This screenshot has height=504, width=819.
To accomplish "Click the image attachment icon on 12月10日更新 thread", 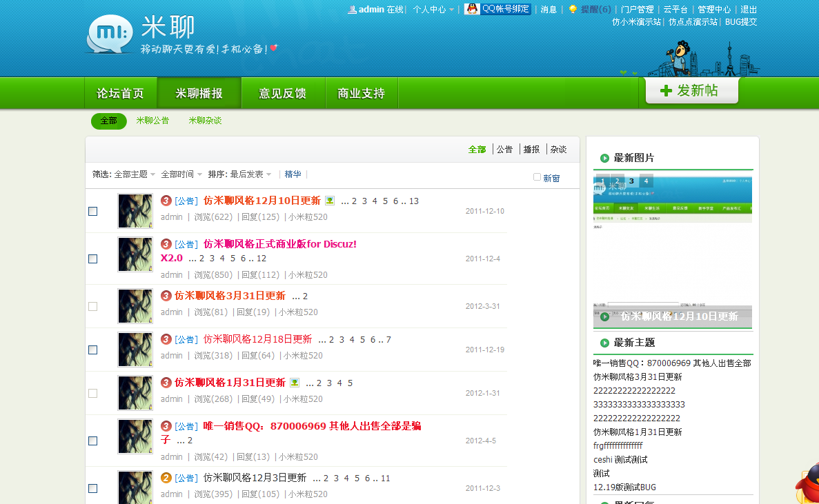I will (x=330, y=201).
